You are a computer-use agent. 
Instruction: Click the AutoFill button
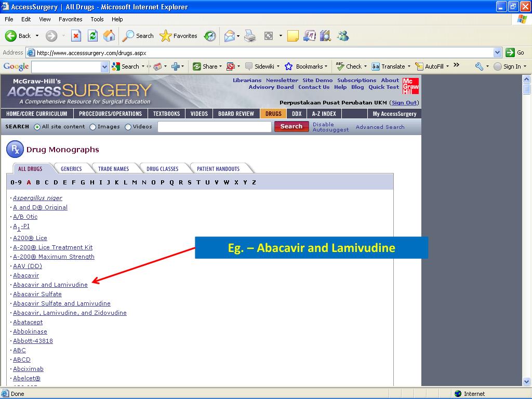pos(430,66)
